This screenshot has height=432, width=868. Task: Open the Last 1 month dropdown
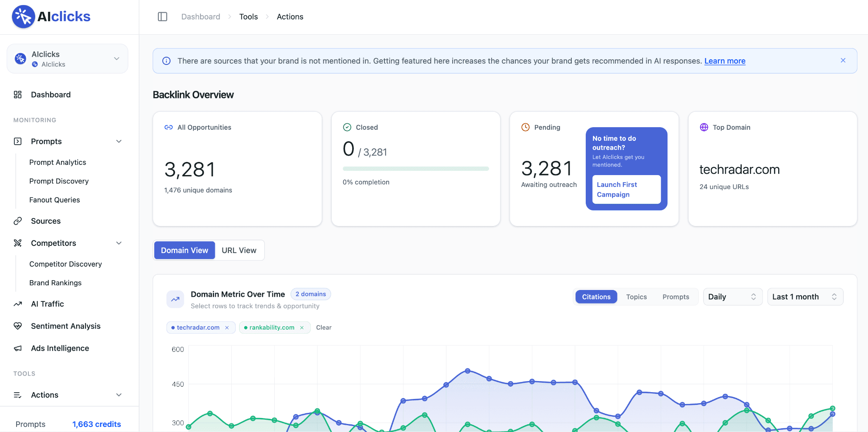coord(805,297)
